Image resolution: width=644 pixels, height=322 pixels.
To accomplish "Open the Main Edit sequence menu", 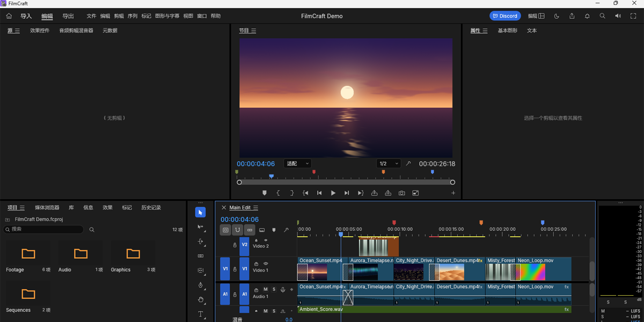I will pos(255,208).
